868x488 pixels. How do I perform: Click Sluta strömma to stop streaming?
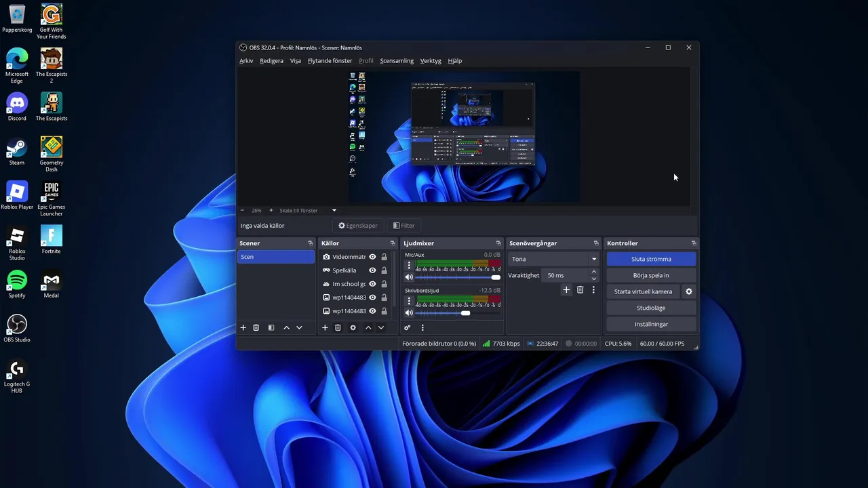click(651, 259)
